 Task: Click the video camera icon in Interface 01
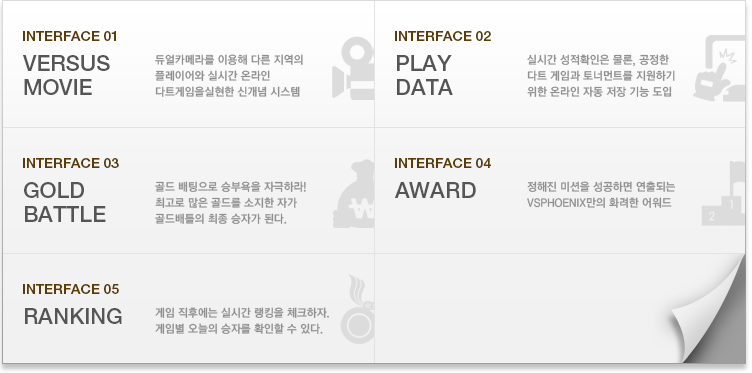[353, 69]
